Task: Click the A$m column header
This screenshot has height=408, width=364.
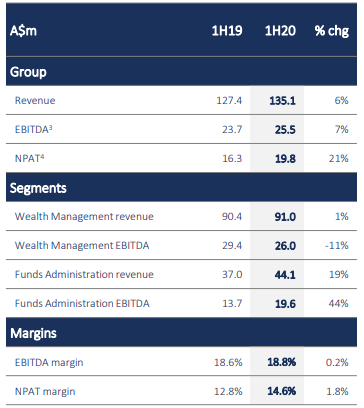Action: tap(23, 31)
